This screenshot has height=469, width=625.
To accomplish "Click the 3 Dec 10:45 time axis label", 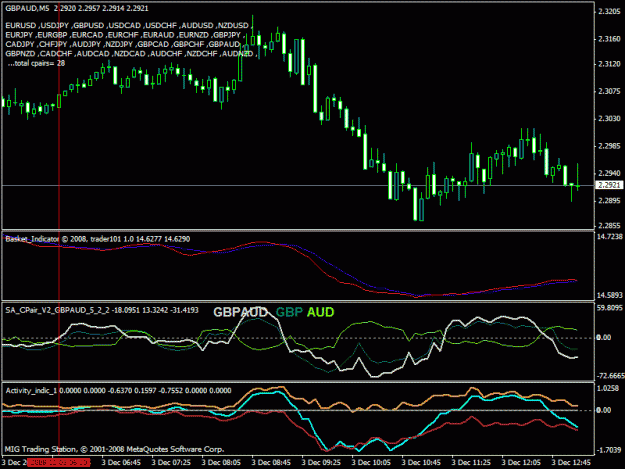I will point(421,462).
